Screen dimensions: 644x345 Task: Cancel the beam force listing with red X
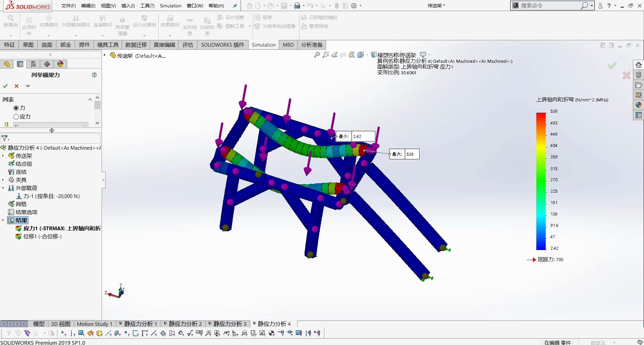coord(16,86)
